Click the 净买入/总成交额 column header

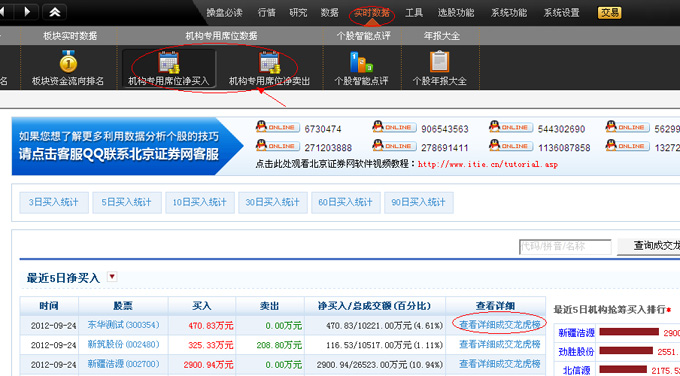pyautogui.click(x=375, y=306)
